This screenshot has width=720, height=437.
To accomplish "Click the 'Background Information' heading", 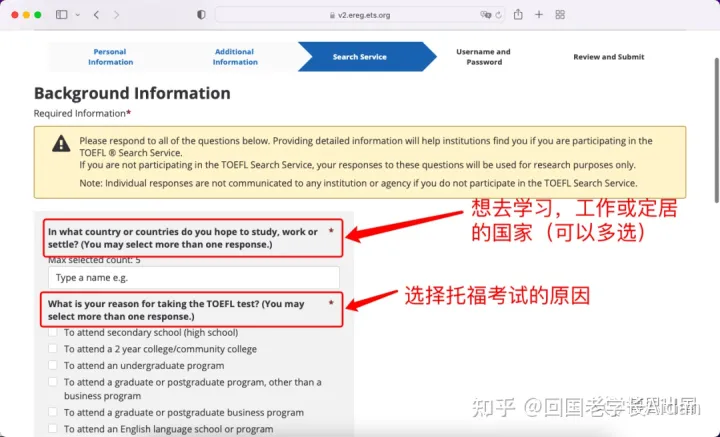I will coord(132,93).
